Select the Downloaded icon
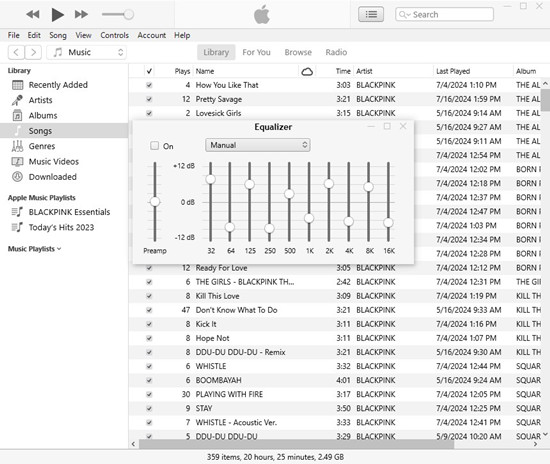 point(17,176)
